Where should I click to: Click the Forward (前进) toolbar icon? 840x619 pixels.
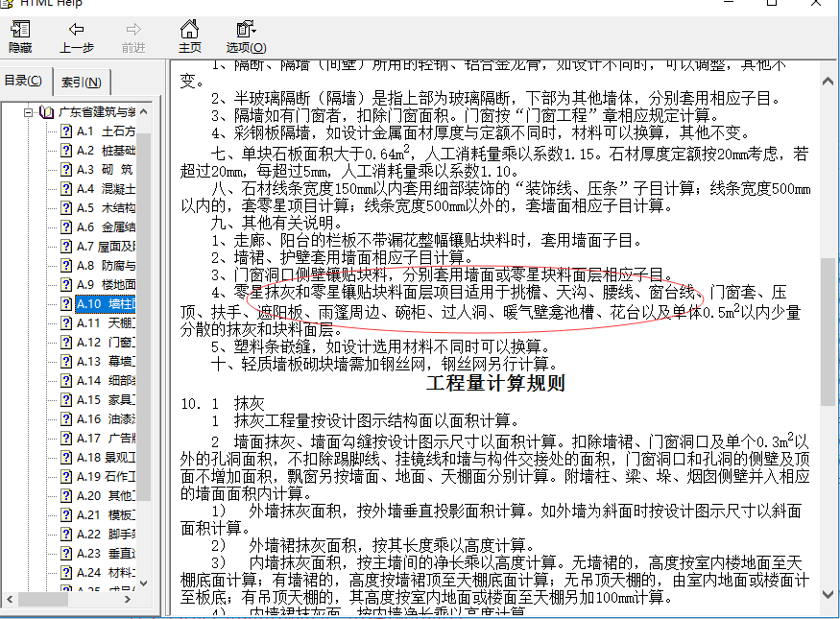[x=132, y=36]
